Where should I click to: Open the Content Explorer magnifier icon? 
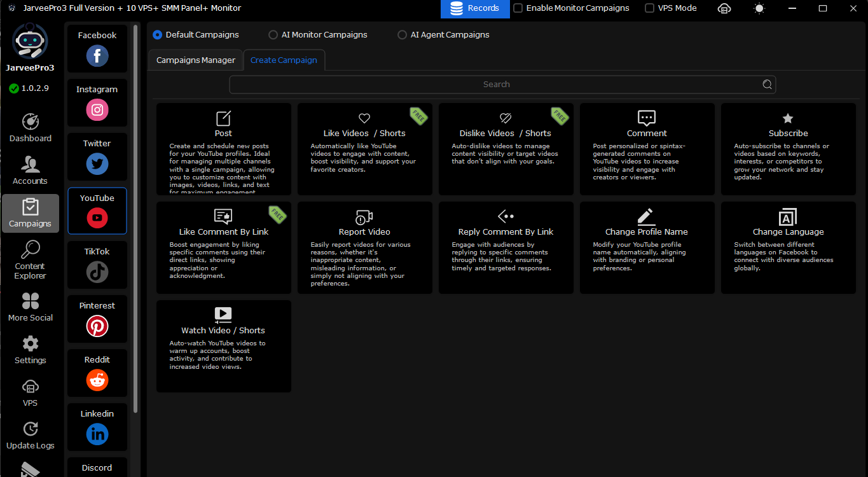(31, 250)
